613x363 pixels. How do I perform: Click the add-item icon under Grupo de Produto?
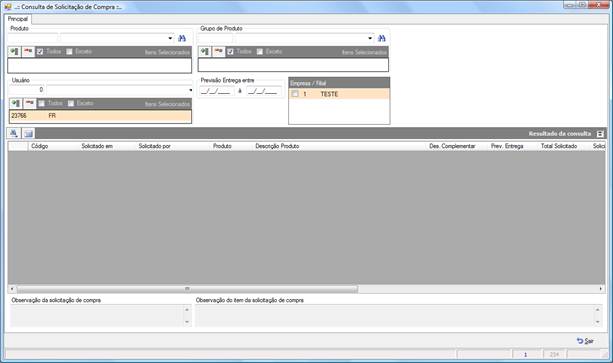pyautogui.click(x=205, y=52)
